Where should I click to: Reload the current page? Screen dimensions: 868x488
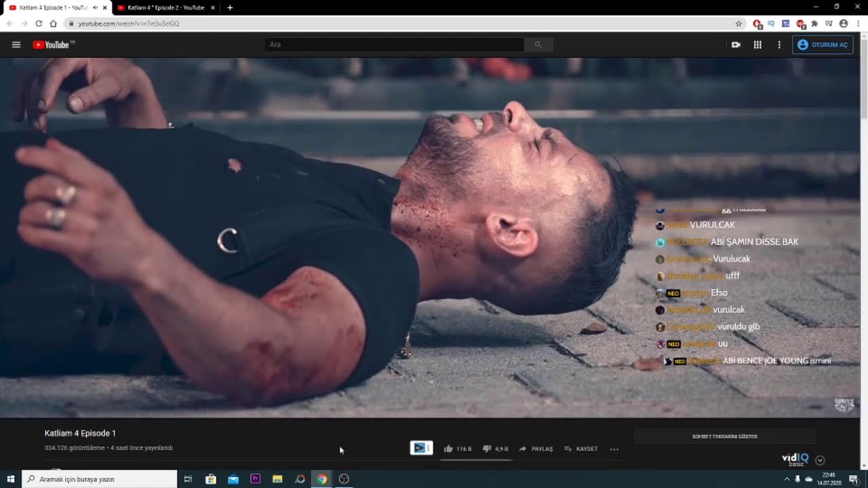pyautogui.click(x=39, y=24)
